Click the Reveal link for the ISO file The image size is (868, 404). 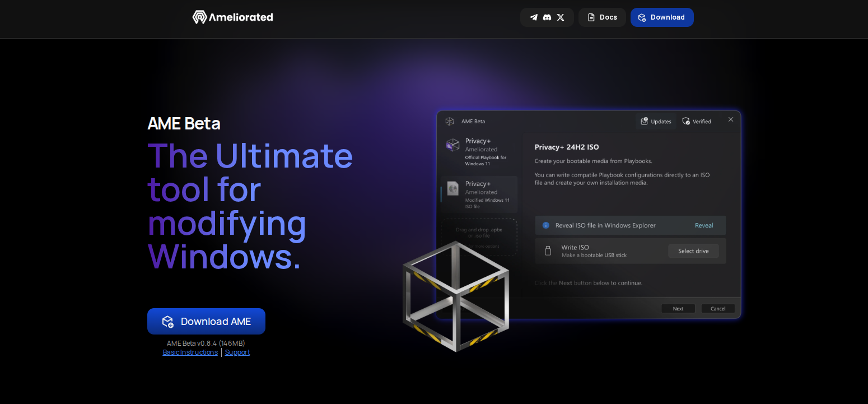(x=704, y=225)
